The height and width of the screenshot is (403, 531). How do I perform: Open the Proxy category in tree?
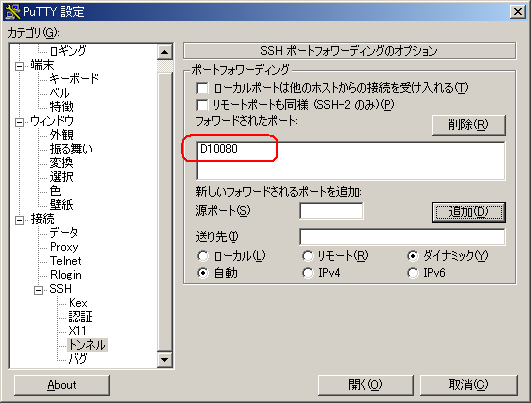click(64, 247)
